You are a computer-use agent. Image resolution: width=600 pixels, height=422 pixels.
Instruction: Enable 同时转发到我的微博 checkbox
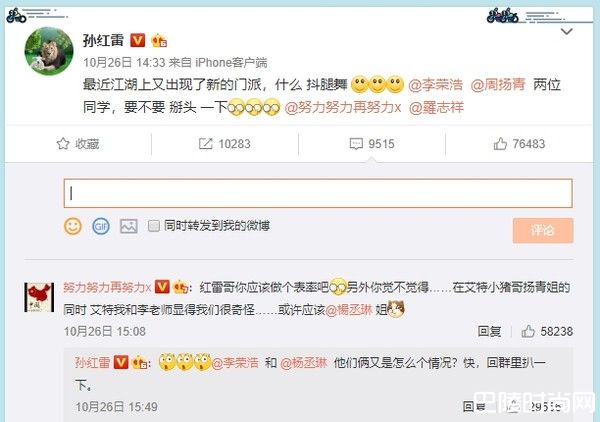pos(154,226)
